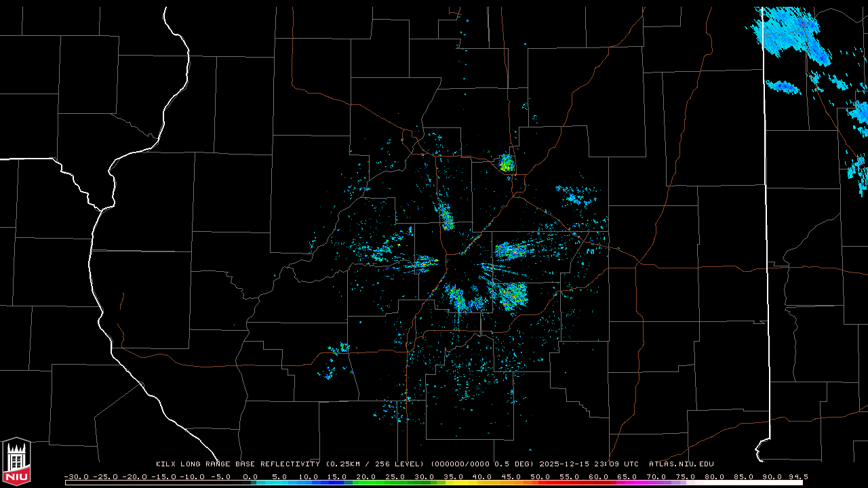Click the 10.0 dBZ blue color band
868x488 pixels.
(309, 483)
